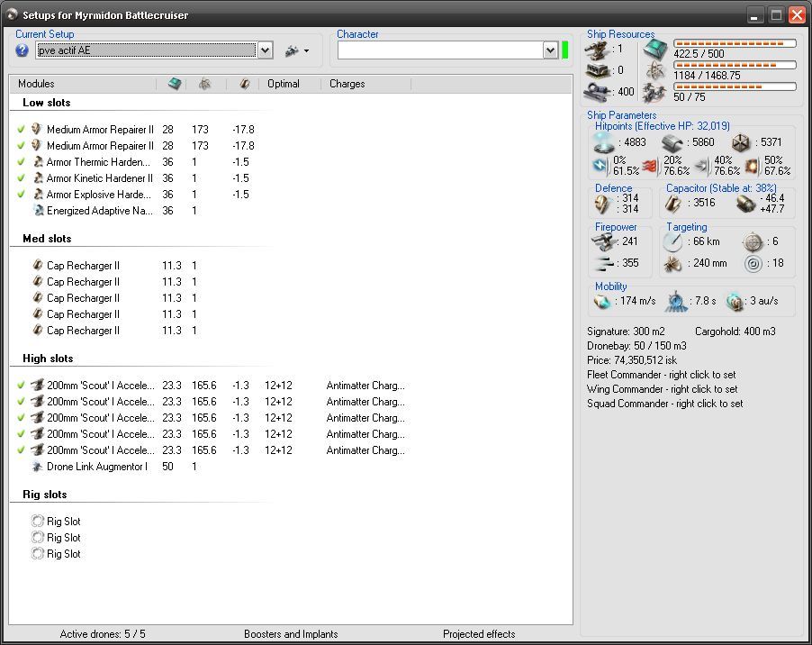This screenshot has width=812, height=645.
Task: Click the kinetic resistance icon
Action: pyautogui.click(x=701, y=166)
